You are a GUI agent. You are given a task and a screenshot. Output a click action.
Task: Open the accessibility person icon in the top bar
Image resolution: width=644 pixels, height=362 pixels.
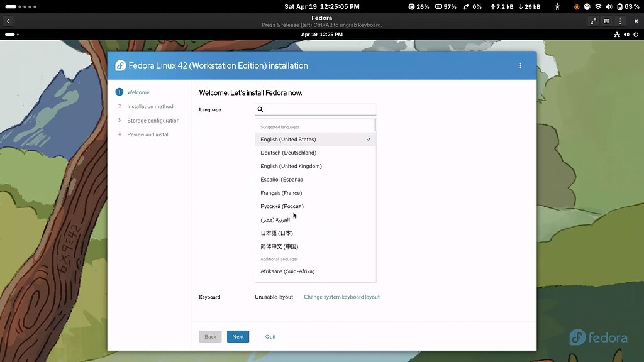(x=558, y=6)
